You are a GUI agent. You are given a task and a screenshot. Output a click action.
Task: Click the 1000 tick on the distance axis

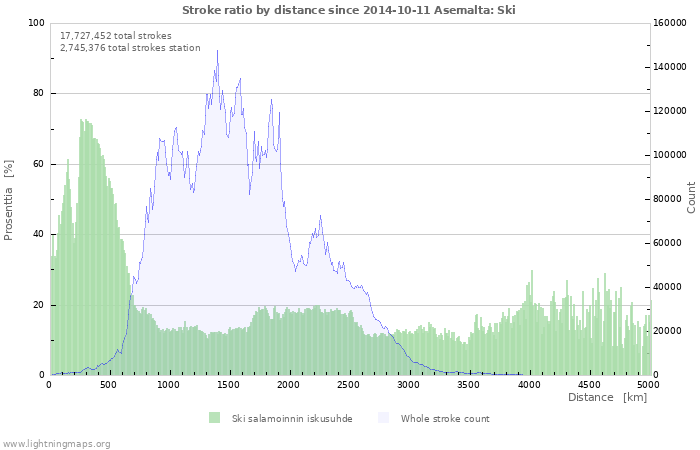pyautogui.click(x=168, y=384)
